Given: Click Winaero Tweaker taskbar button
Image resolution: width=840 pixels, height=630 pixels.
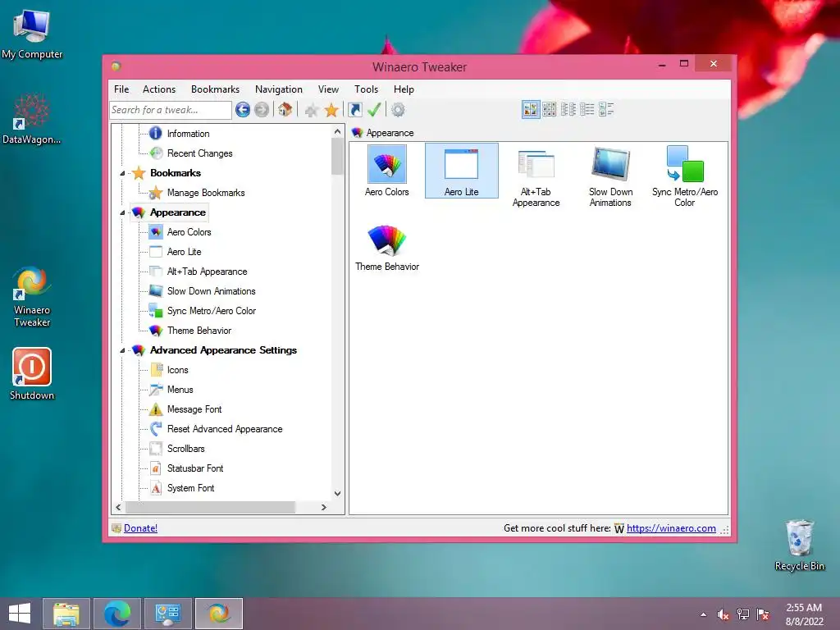Looking at the screenshot, I should (x=218, y=614).
